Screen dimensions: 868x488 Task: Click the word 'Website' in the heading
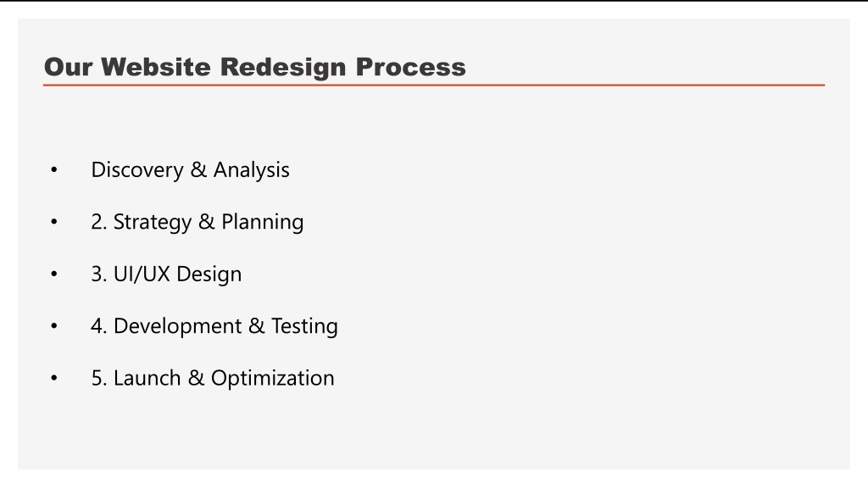(x=156, y=67)
